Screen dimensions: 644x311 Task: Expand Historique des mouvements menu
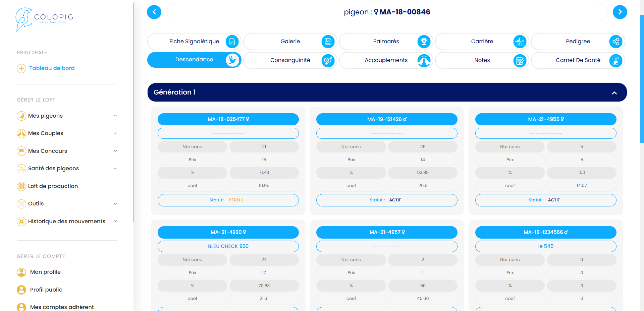115,221
